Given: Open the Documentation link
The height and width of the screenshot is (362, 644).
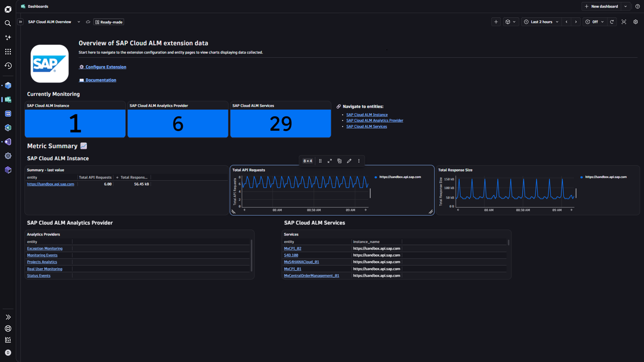Looking at the screenshot, I should pos(98,80).
